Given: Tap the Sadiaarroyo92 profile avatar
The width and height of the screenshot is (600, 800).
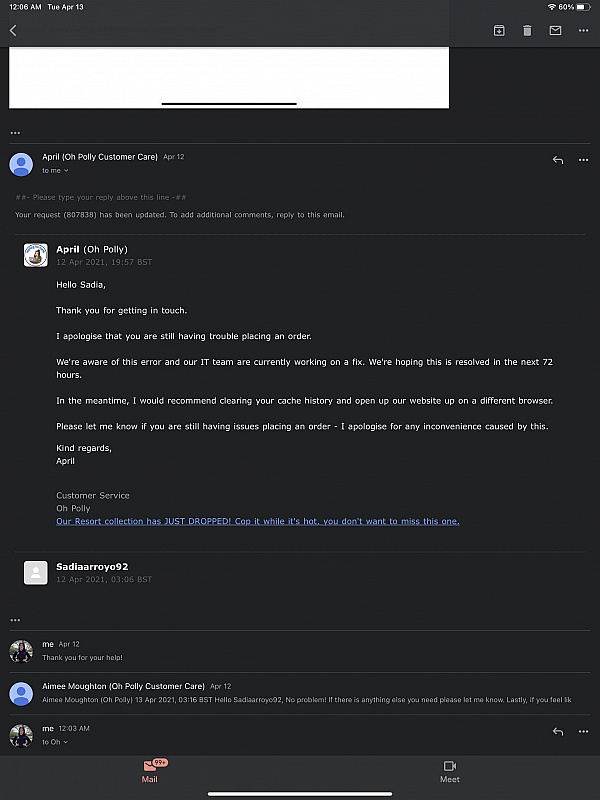Looking at the screenshot, I should click(x=36, y=572).
